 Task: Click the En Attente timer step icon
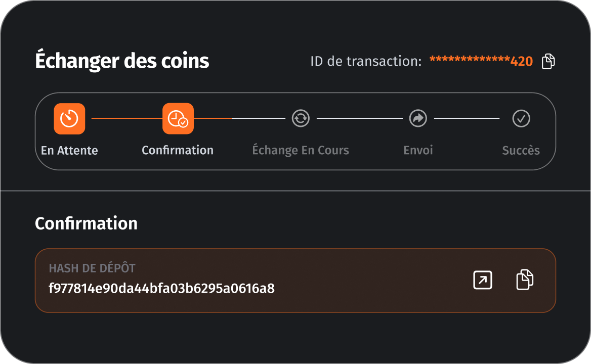click(x=69, y=119)
